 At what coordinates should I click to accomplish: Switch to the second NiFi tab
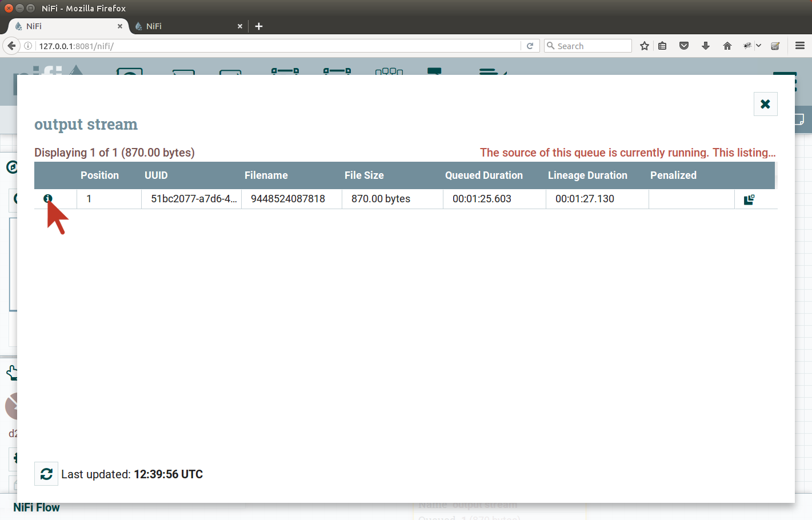183,26
